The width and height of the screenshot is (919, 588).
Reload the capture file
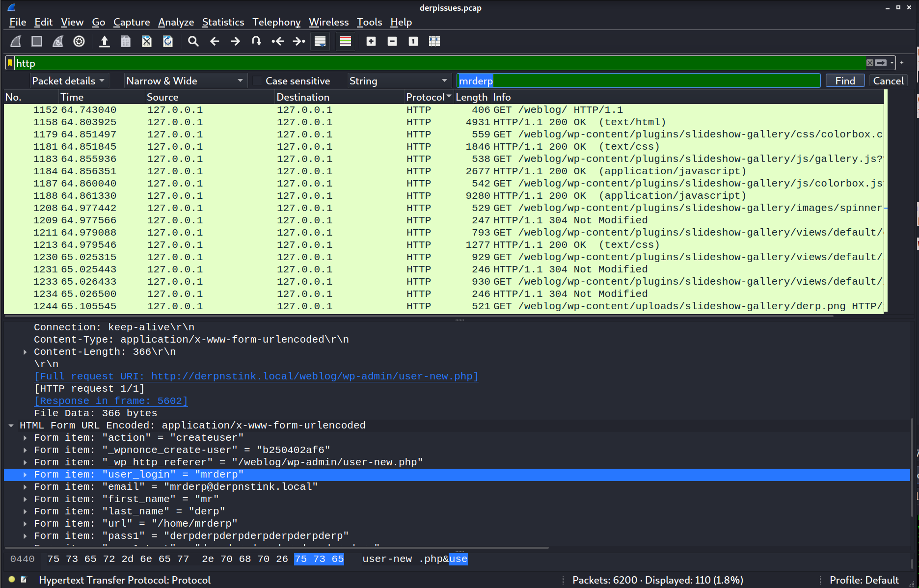click(x=168, y=42)
